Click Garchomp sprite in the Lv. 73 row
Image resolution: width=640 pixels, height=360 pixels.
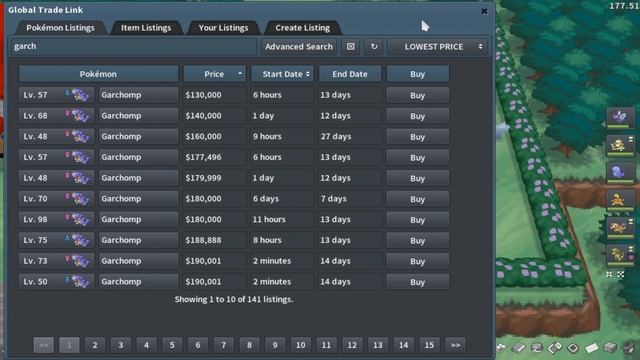[80, 261]
